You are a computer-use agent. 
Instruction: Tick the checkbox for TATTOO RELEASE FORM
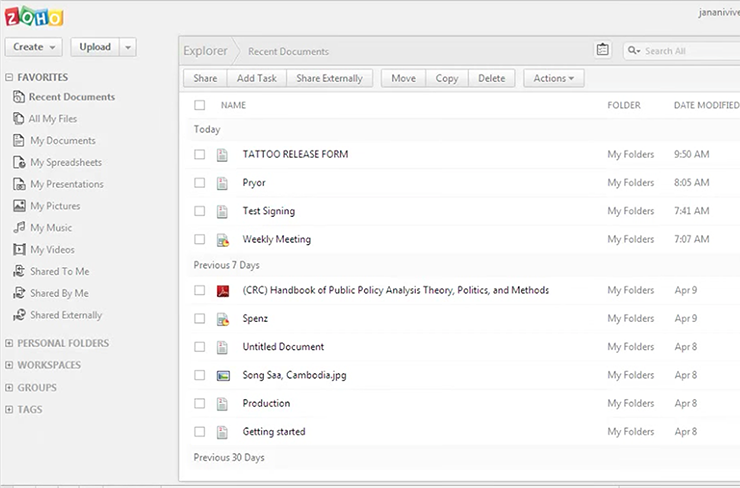(x=200, y=155)
